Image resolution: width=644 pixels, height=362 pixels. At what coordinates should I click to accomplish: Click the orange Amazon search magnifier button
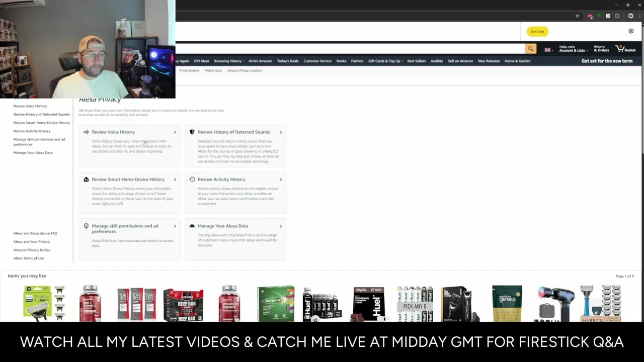point(531,49)
